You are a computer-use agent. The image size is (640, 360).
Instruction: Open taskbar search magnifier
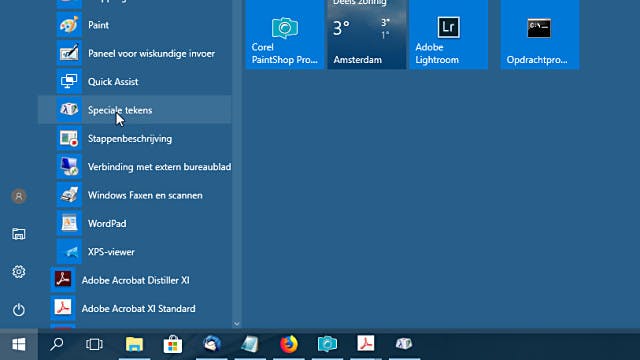(x=56, y=344)
